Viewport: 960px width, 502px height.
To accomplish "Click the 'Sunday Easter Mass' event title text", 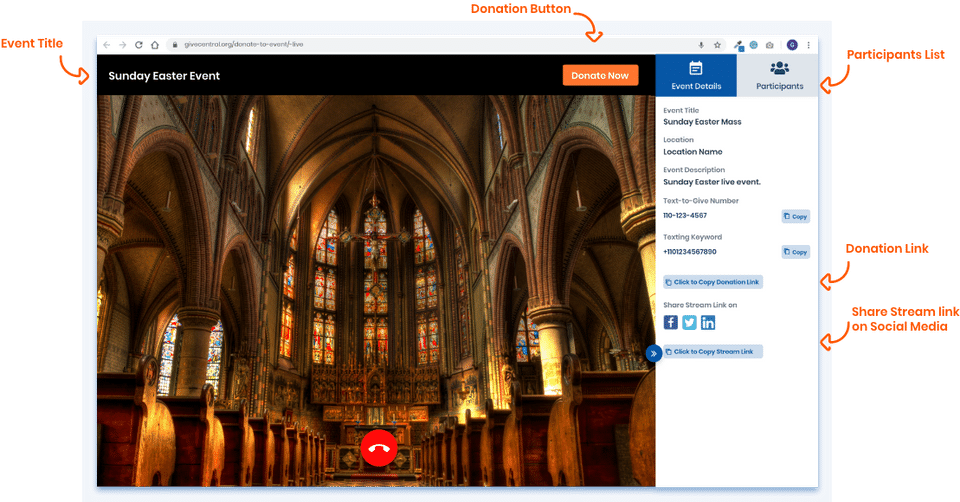I will click(x=702, y=122).
